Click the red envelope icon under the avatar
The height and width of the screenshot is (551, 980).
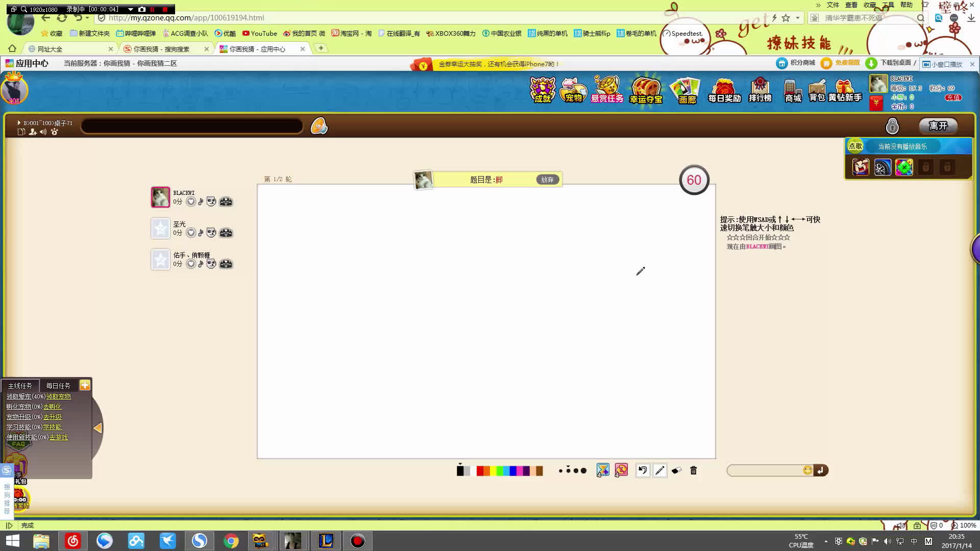click(x=876, y=103)
